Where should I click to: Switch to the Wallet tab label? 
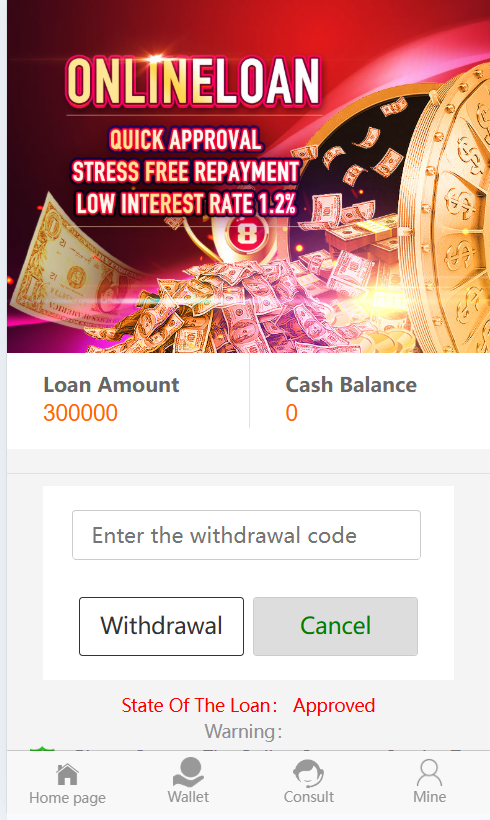point(188,796)
